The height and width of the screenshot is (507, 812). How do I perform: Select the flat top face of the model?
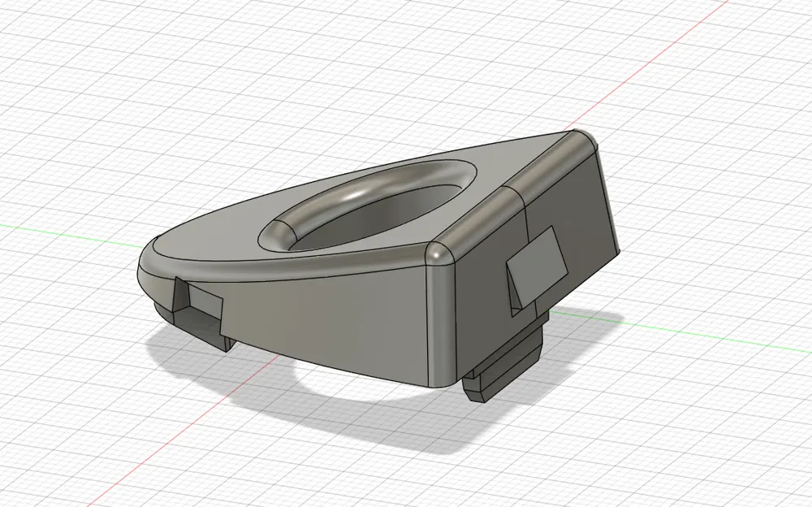(x=218, y=233)
